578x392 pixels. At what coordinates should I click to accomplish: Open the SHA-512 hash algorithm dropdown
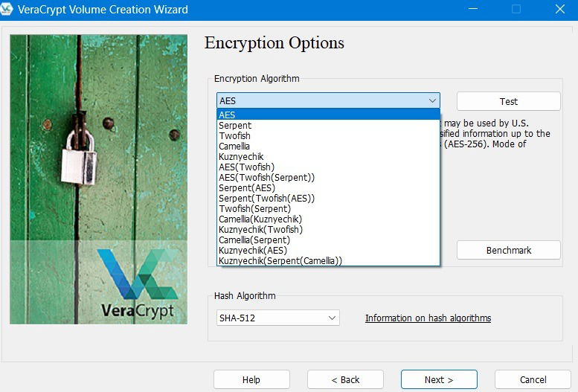click(278, 318)
